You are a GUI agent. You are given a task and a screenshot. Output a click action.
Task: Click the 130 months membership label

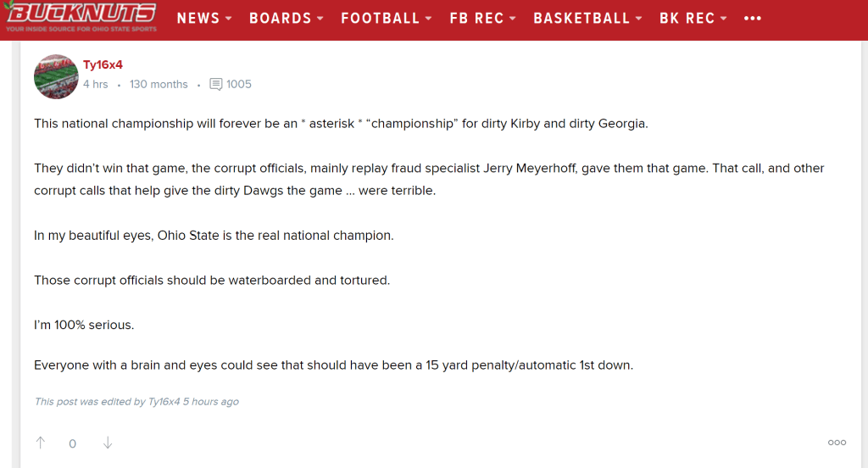(159, 84)
